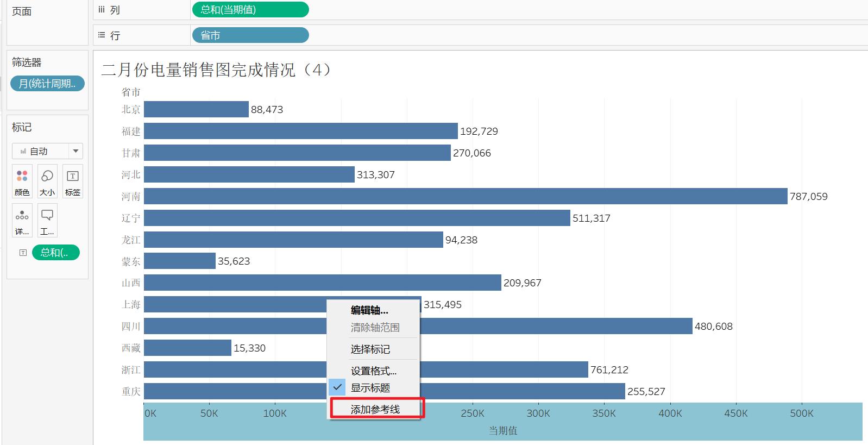Screen dimensions: 868x445
Task: Click the 重庆 row label
Action: 131,391
